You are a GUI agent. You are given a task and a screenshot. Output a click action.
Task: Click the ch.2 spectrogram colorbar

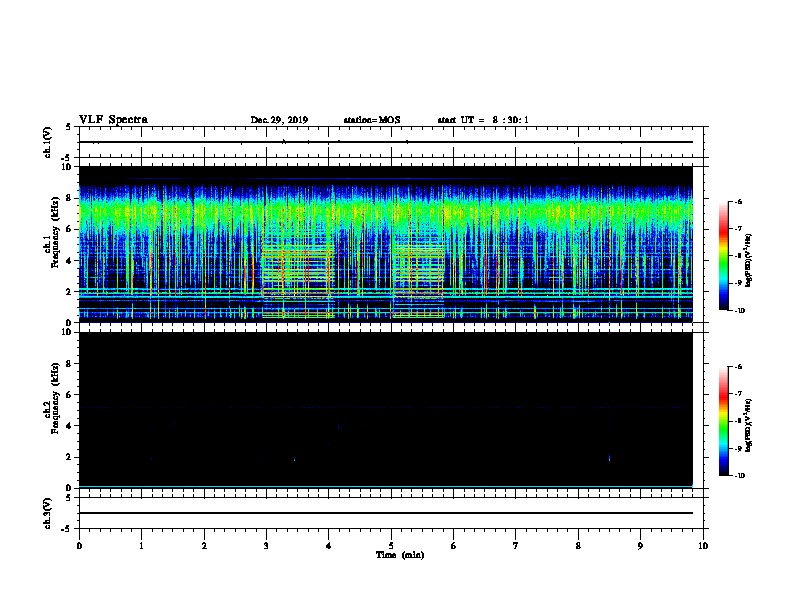[x=724, y=421]
